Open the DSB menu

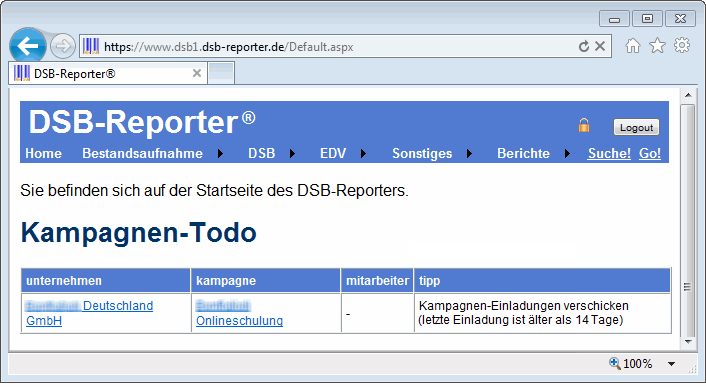(x=262, y=153)
